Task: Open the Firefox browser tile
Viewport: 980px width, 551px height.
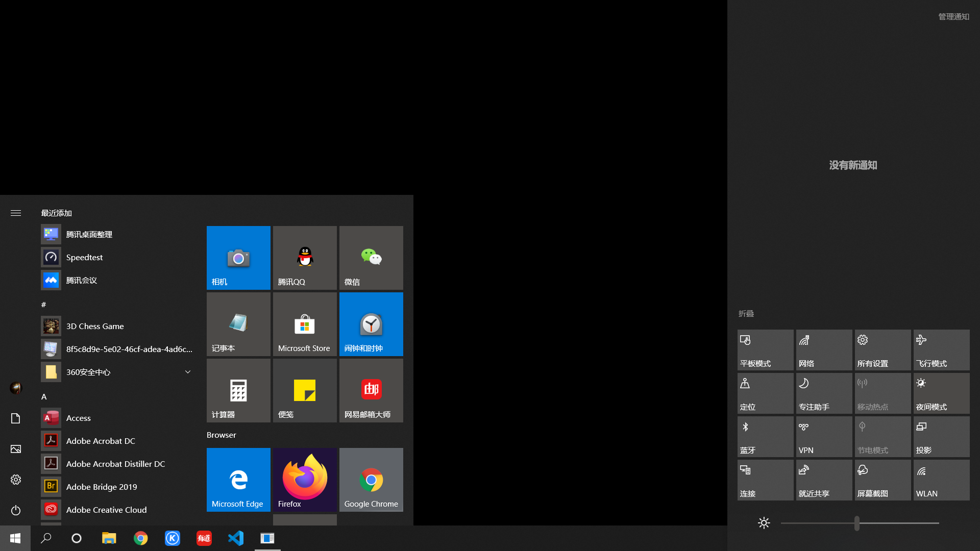Action: (x=305, y=480)
